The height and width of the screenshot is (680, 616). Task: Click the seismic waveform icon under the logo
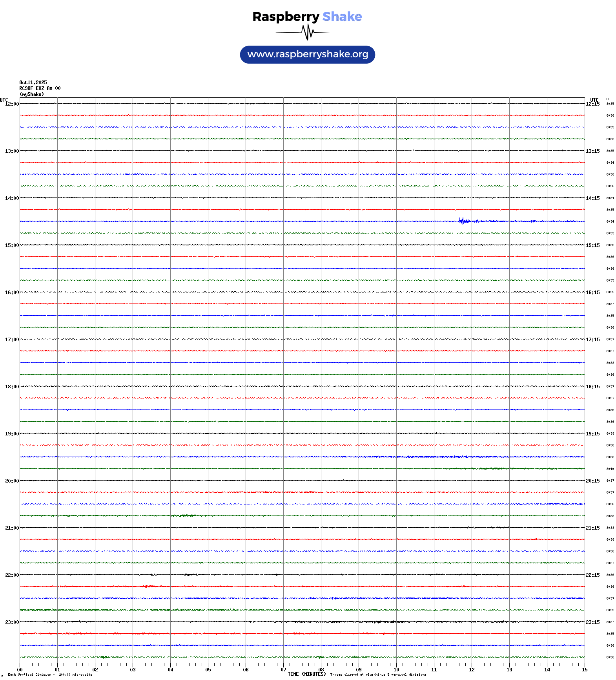pyautogui.click(x=307, y=32)
